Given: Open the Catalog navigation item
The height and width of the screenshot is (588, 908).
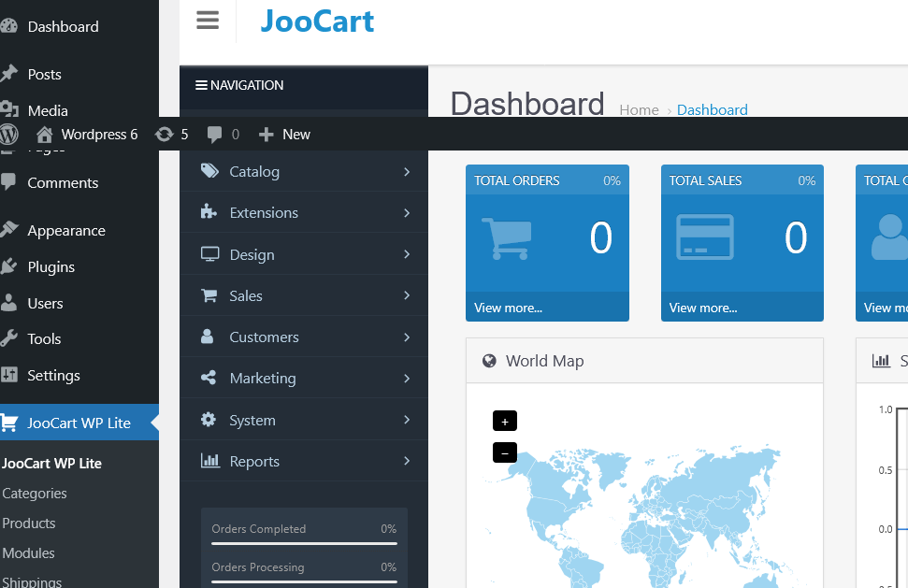Looking at the screenshot, I should click(x=304, y=172).
